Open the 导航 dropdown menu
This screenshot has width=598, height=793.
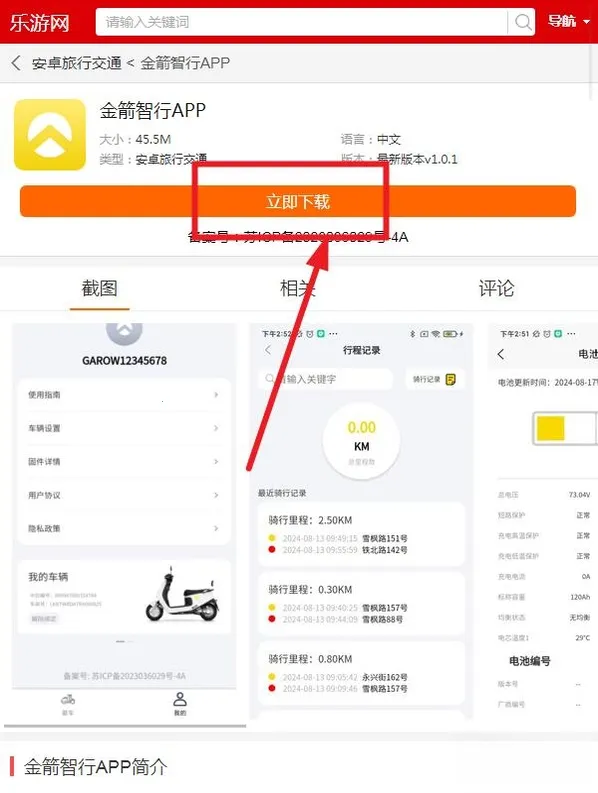pyautogui.click(x=569, y=21)
